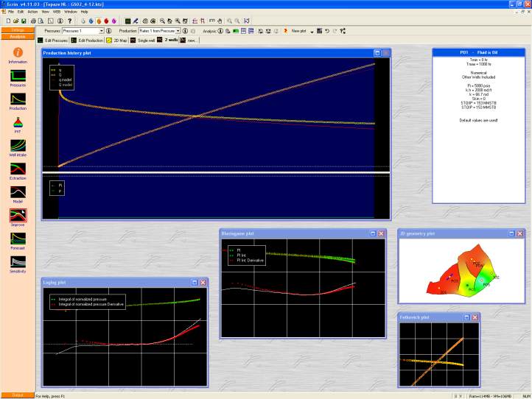Select the Model icon in sidebar
The width and height of the screenshot is (532, 399).
click(18, 192)
